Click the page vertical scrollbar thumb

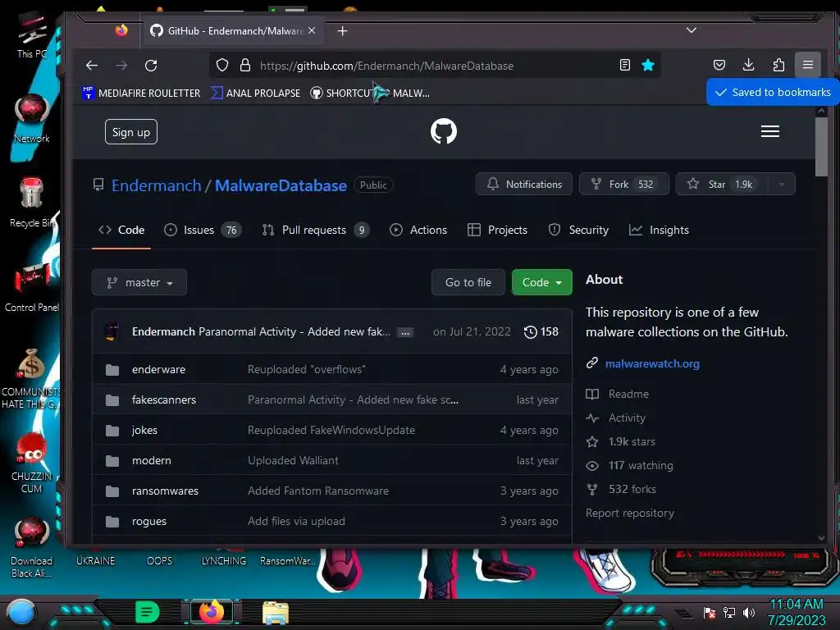pyautogui.click(x=821, y=147)
